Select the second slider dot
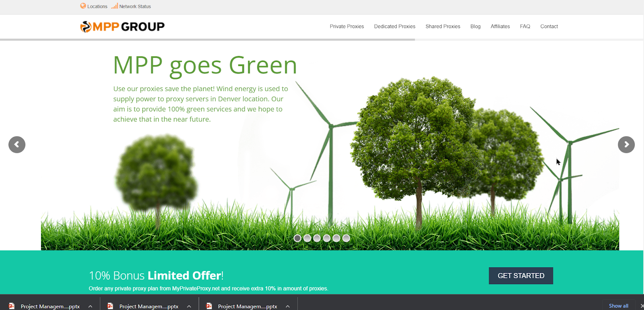The image size is (644, 310). tap(307, 238)
